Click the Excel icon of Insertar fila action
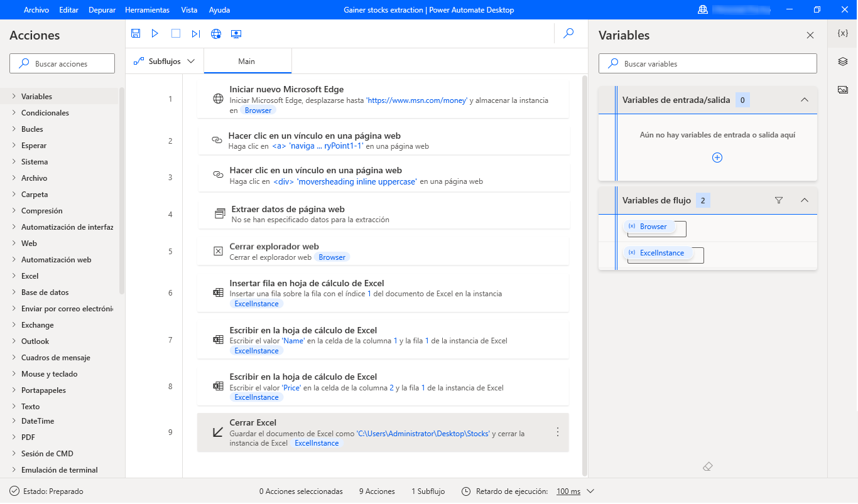The width and height of the screenshot is (858, 504). [218, 292]
